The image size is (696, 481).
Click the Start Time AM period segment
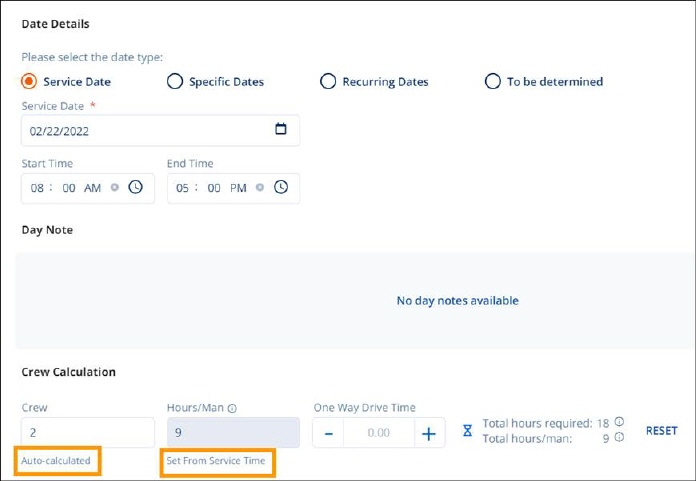coord(92,188)
